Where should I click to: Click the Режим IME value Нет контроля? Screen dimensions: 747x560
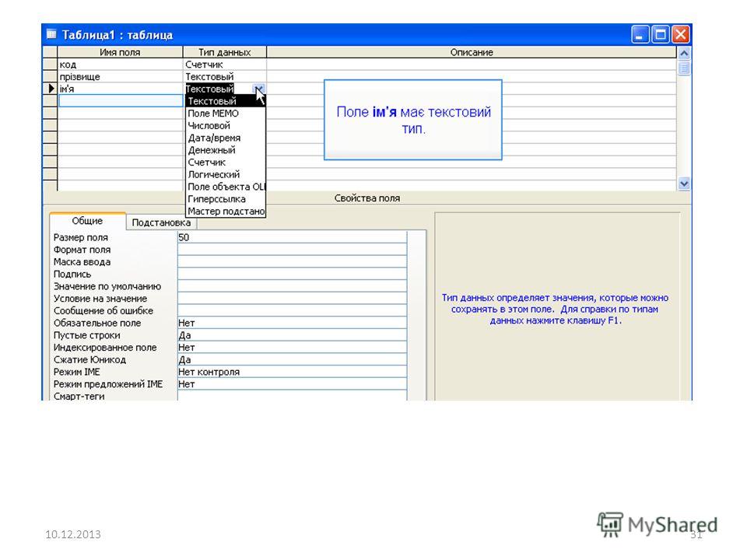pos(292,372)
